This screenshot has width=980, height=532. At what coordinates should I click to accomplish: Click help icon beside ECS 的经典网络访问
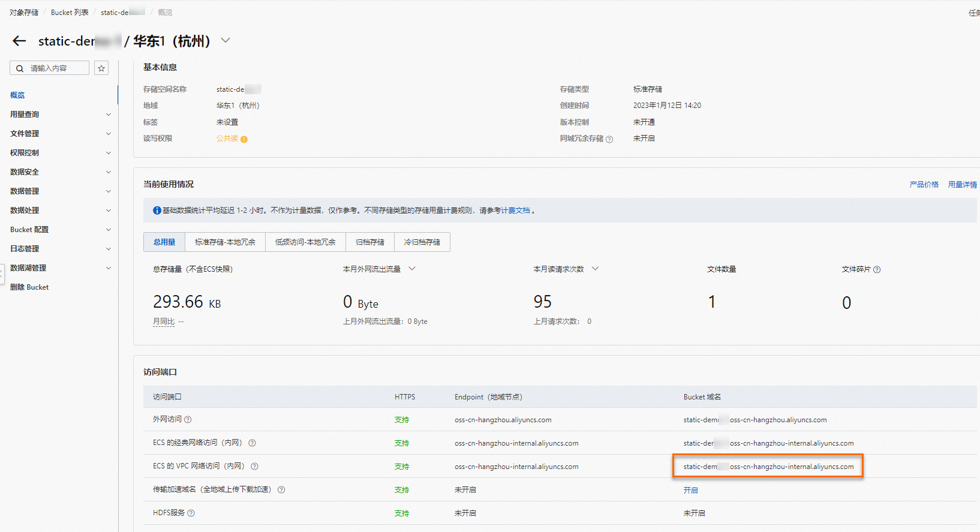[252, 443]
